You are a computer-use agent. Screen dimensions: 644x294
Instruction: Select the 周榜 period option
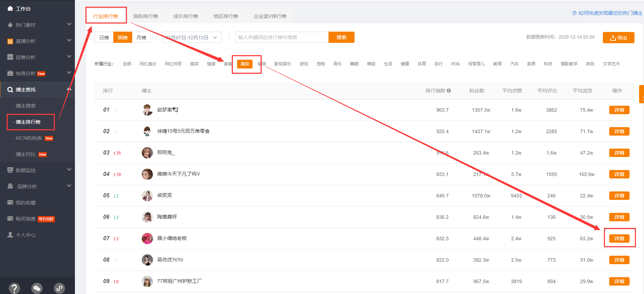pyautogui.click(x=123, y=37)
